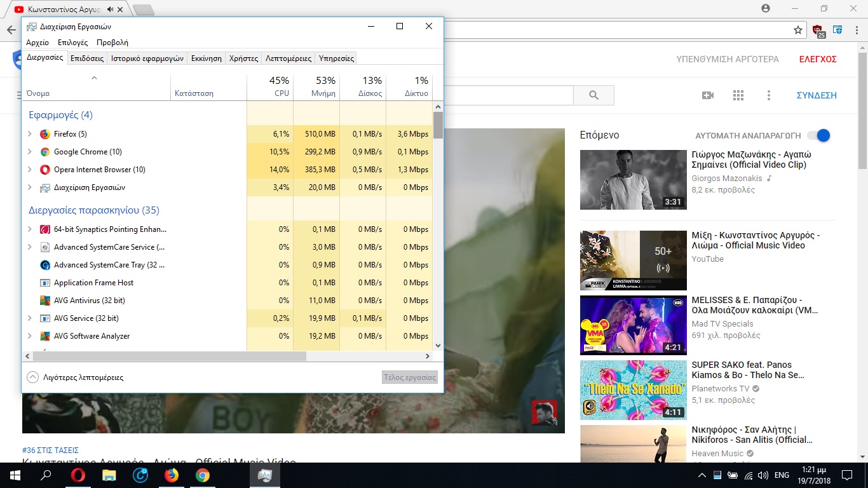This screenshot has height=488, width=868.
Task: Expand the 64-bit Synaptics Pointing process row
Action: click(x=30, y=229)
